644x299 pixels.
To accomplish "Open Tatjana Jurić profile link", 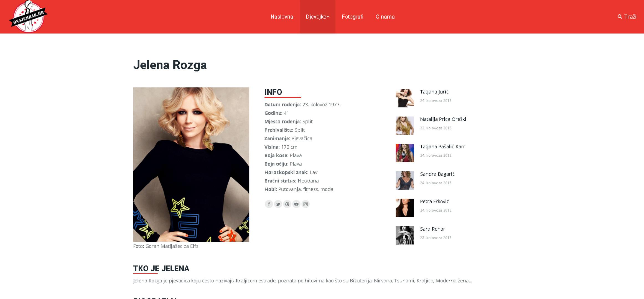I will pos(434,92).
